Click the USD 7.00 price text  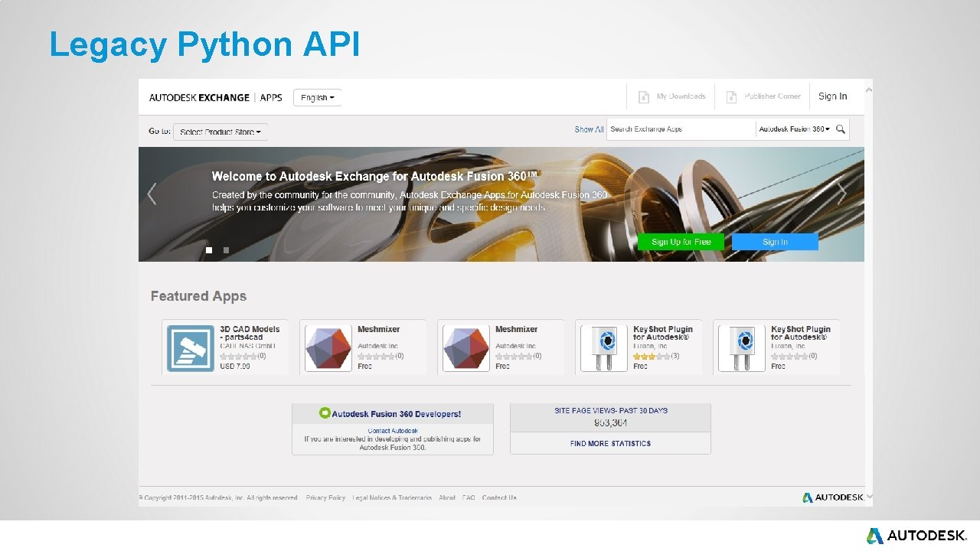235,367
